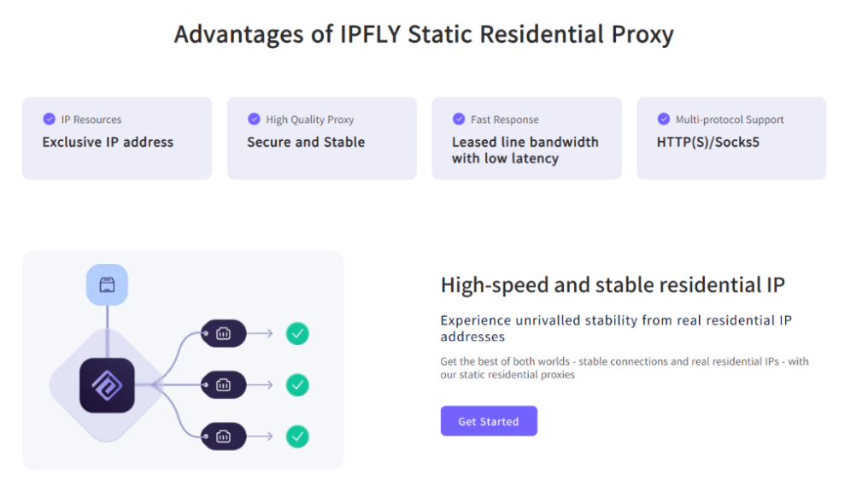Click the top green checkmark circle
This screenshot has width=868, height=486.
click(x=297, y=333)
